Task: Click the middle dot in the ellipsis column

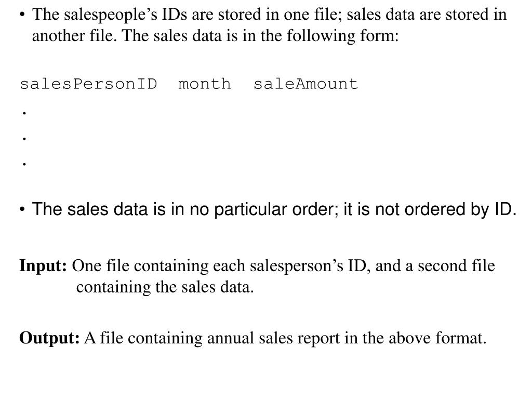Action: [24, 139]
